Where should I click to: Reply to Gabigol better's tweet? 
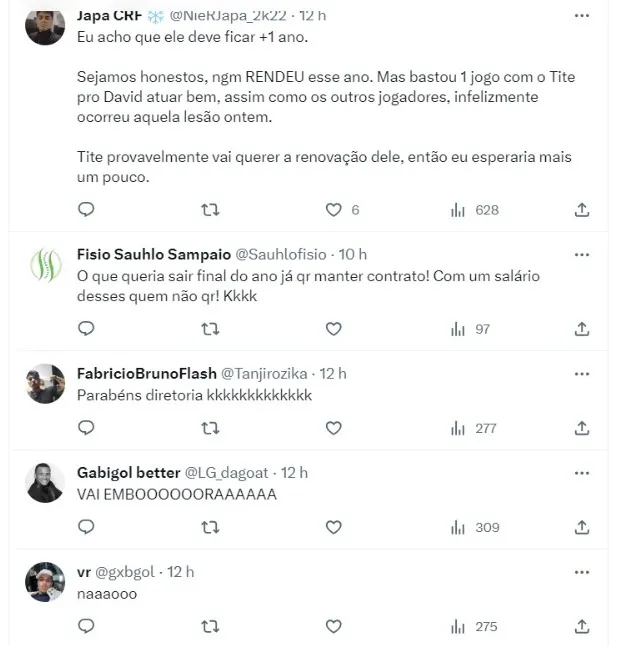86,527
